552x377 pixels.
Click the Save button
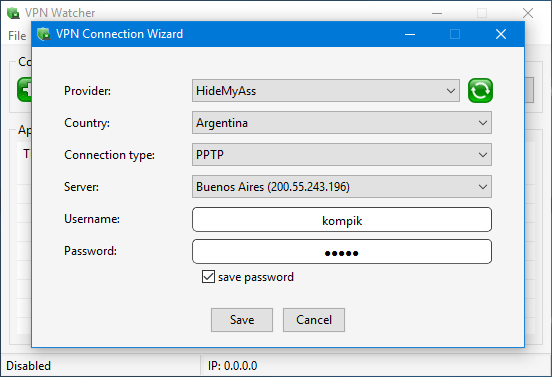[x=242, y=320]
